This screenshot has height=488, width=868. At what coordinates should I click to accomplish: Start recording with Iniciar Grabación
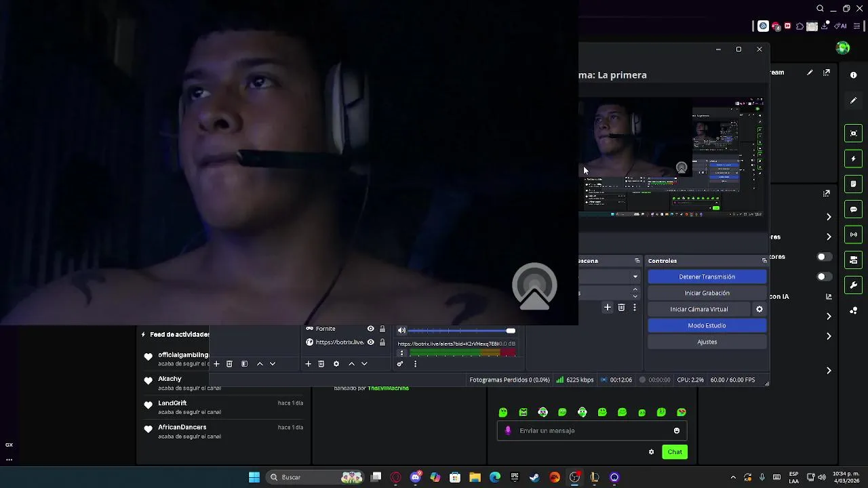[x=707, y=293]
